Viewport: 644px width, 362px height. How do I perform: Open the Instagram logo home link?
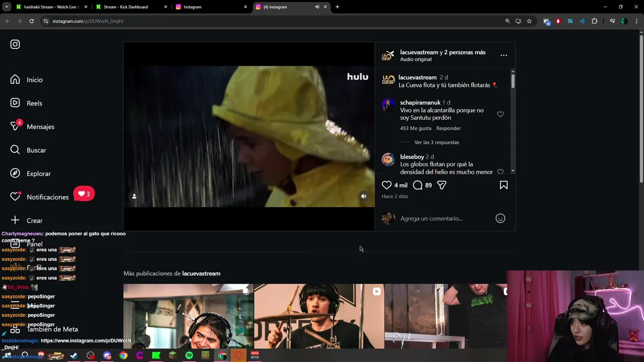coord(15,44)
